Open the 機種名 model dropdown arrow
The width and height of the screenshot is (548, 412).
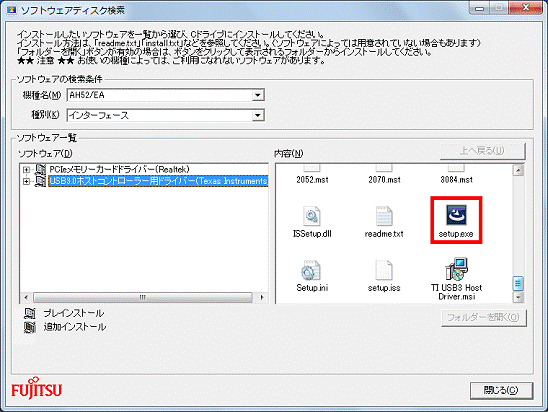258,95
